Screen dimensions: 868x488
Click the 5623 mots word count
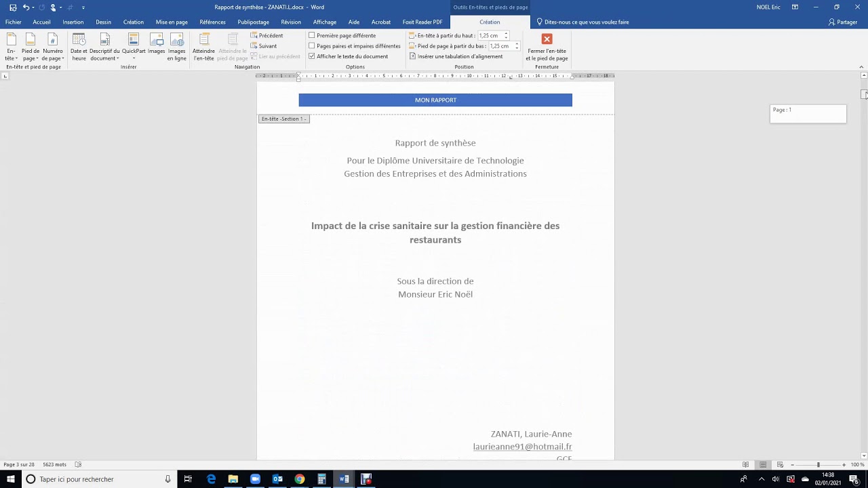pyautogui.click(x=54, y=464)
